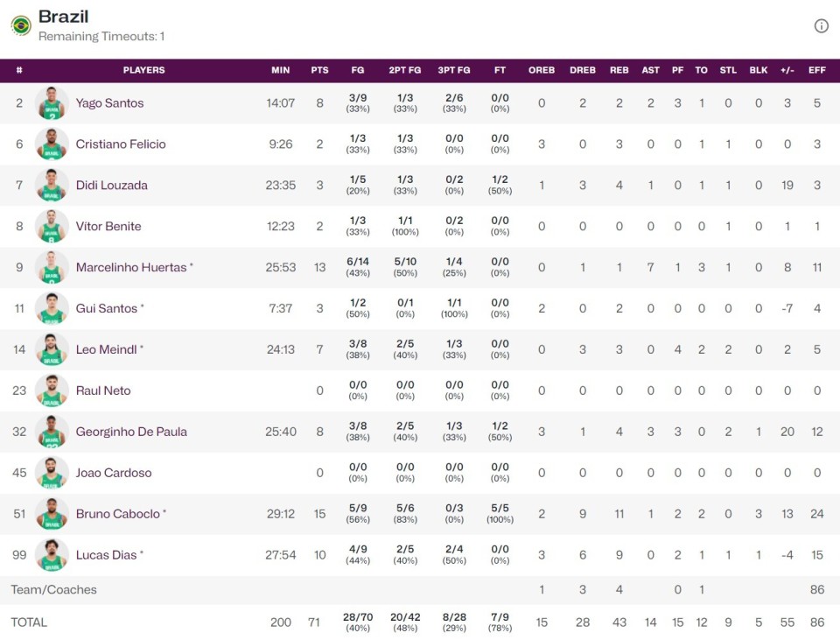
Task: Open Bruno Caboclo player link
Action: point(118,514)
